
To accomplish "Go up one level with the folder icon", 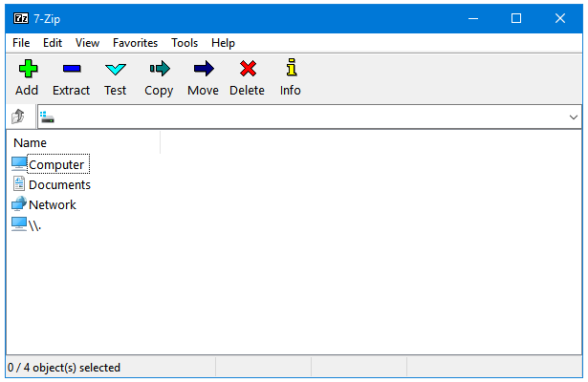I will 18,117.
